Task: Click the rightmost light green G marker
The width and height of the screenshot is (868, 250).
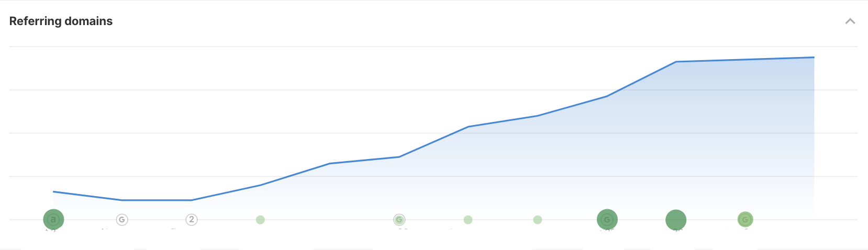Action: tap(745, 220)
